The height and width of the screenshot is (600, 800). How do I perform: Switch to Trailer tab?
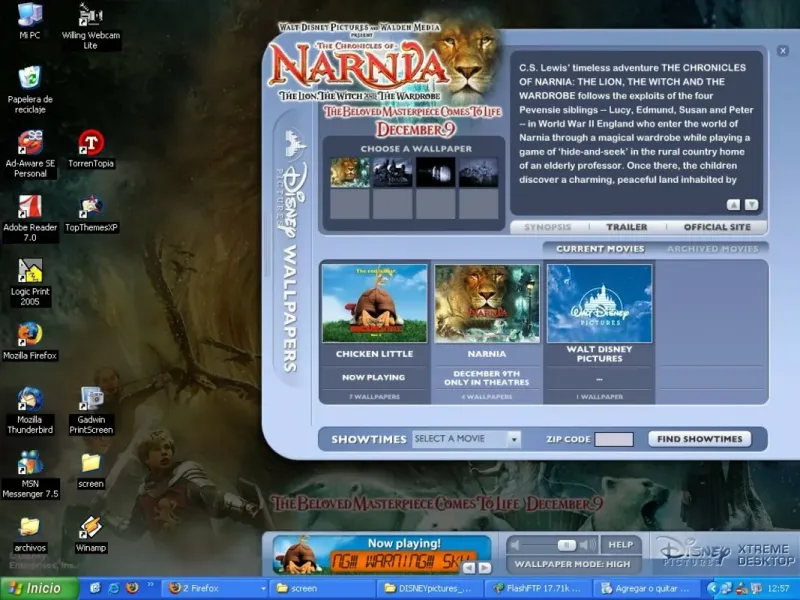pyautogui.click(x=627, y=227)
